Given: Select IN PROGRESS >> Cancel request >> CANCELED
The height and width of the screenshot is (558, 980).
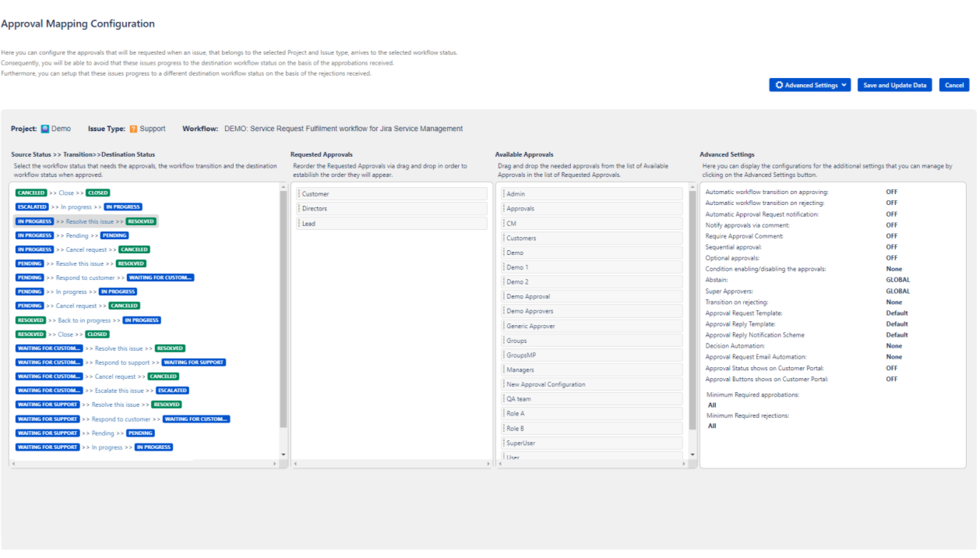Looking at the screenshot, I should tap(82, 249).
